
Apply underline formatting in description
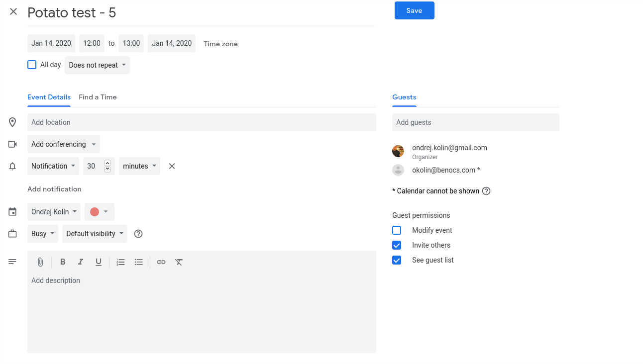click(x=99, y=262)
